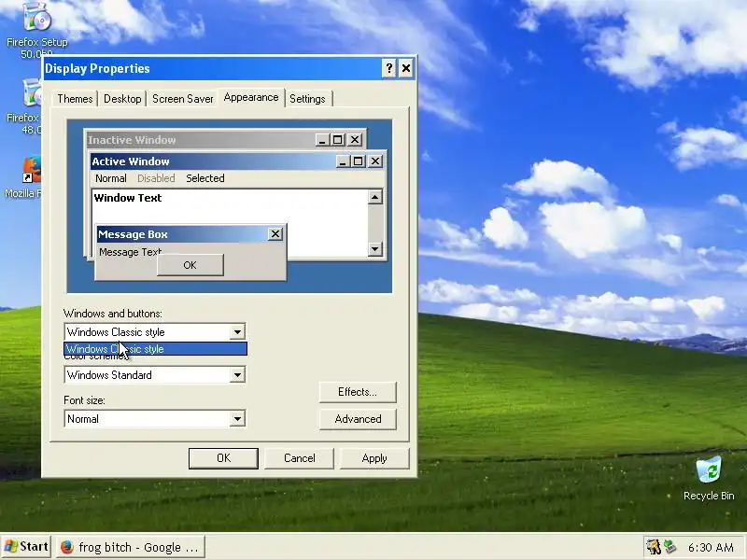Viewport: 747px width, 560px height.
Task: Select the Appearance tab
Action: tap(251, 98)
